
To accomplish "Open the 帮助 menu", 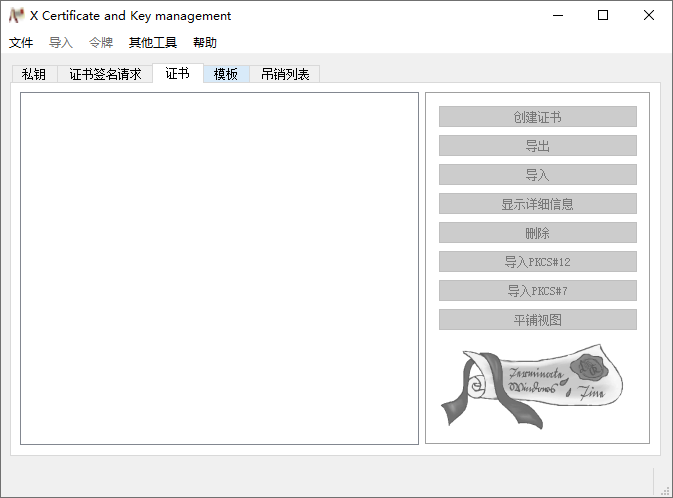I will coord(205,43).
